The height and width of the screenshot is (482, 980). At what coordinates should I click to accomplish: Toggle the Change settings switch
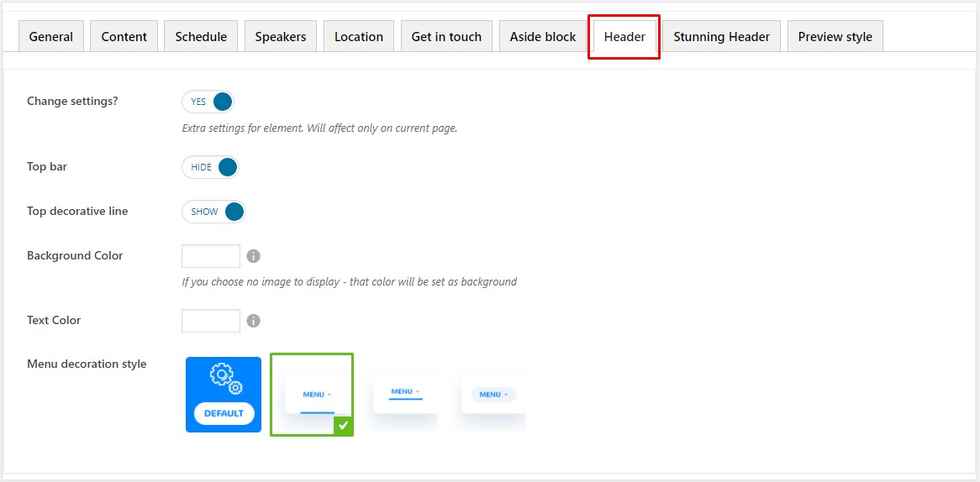click(x=208, y=102)
